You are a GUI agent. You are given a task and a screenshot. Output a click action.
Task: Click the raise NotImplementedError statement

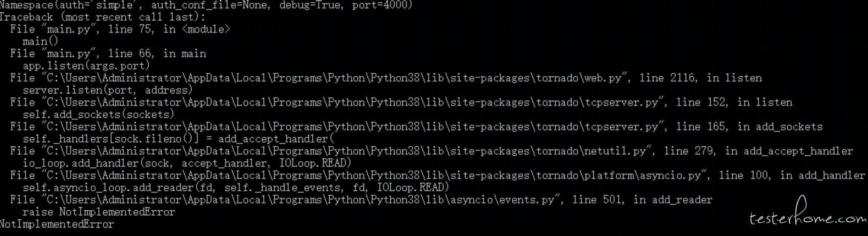(99, 212)
